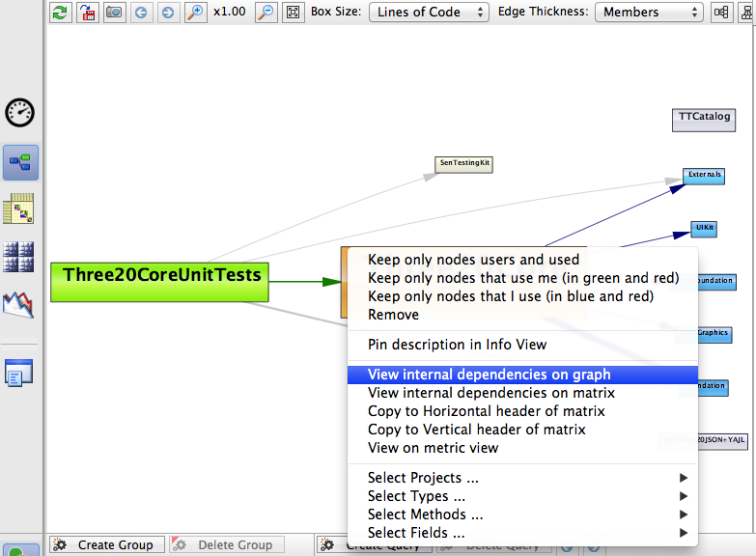This screenshot has width=756, height=556.
Task: Select the Three20CoreUnitTests node
Action: tap(159, 283)
